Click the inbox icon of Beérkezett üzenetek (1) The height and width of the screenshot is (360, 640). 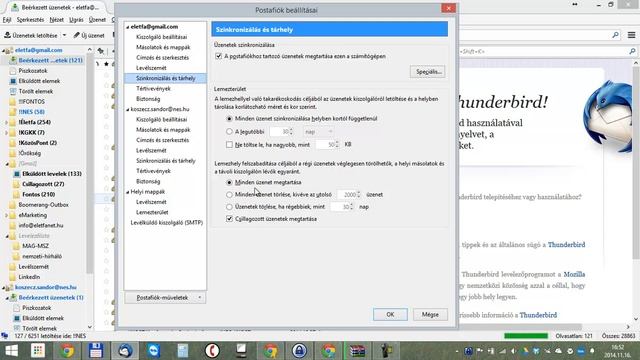(x=13, y=298)
